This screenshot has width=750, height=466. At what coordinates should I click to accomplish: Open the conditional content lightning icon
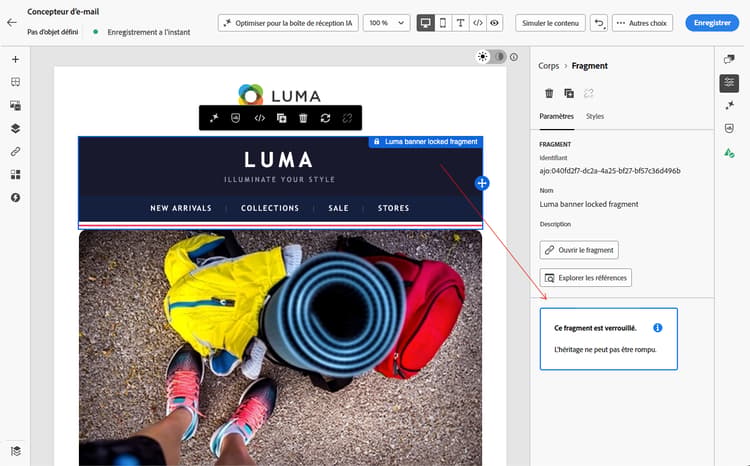[15, 198]
